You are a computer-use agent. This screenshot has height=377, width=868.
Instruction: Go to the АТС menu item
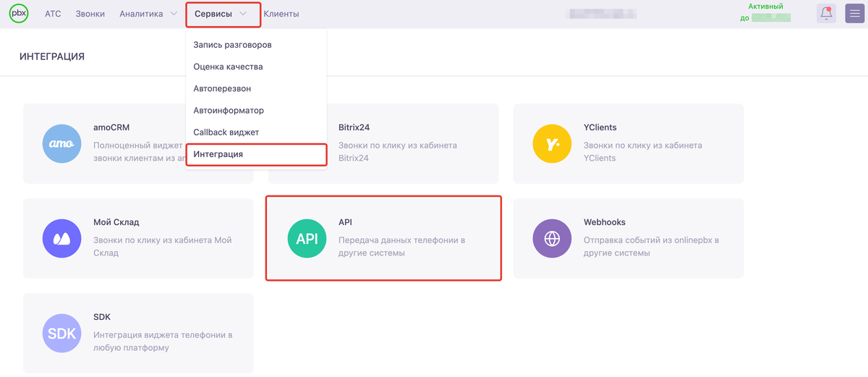coord(53,14)
